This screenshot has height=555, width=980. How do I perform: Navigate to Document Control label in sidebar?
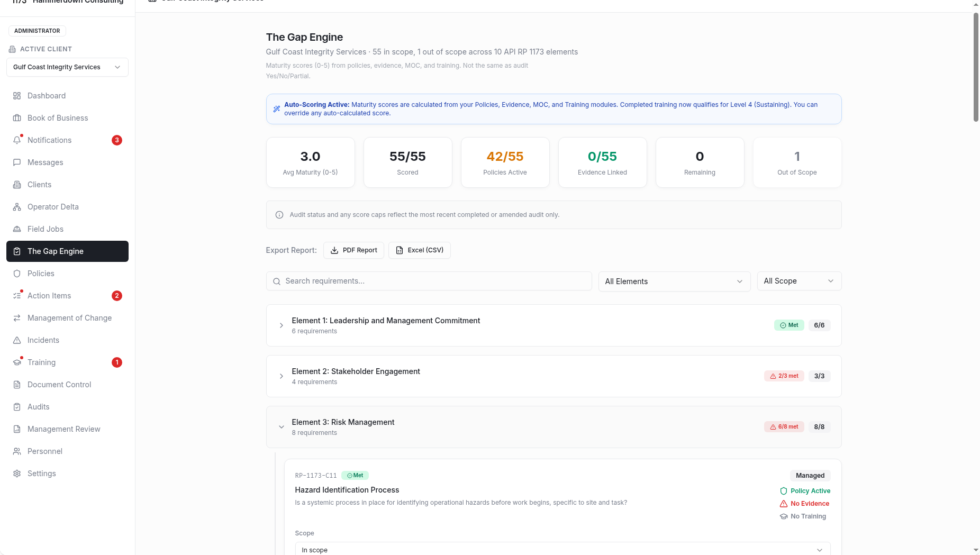pyautogui.click(x=59, y=385)
